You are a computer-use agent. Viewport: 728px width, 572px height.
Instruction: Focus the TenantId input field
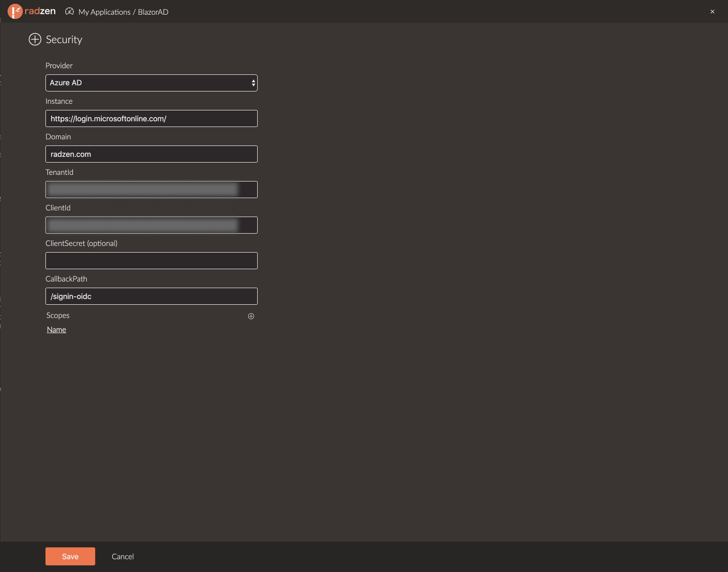(x=152, y=190)
